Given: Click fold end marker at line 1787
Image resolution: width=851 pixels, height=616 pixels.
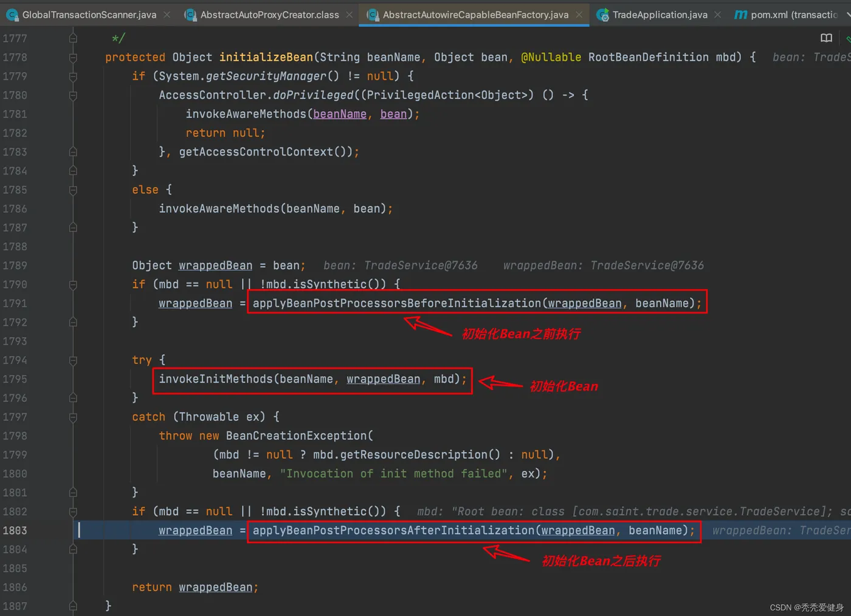Looking at the screenshot, I should [x=73, y=227].
